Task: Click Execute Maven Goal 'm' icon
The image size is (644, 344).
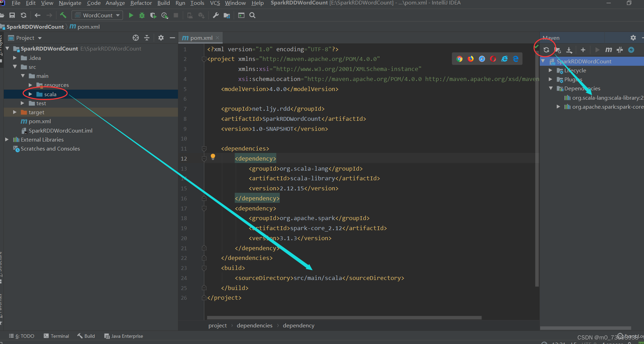Action: pyautogui.click(x=608, y=50)
